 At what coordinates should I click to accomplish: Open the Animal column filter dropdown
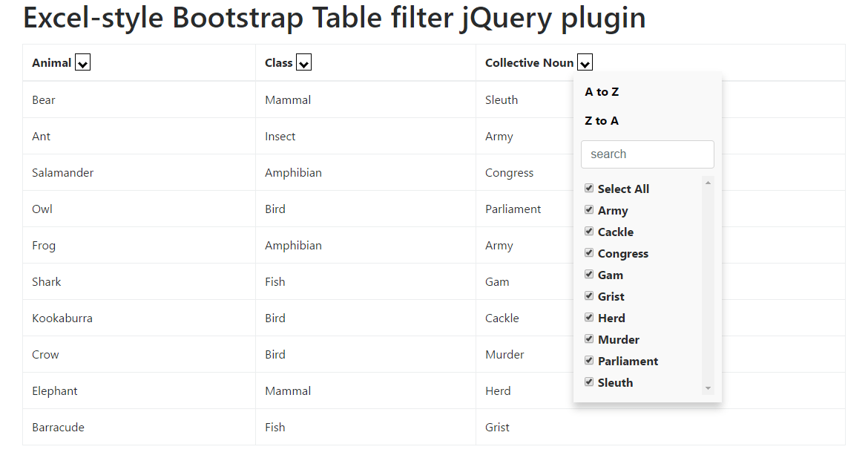82,62
